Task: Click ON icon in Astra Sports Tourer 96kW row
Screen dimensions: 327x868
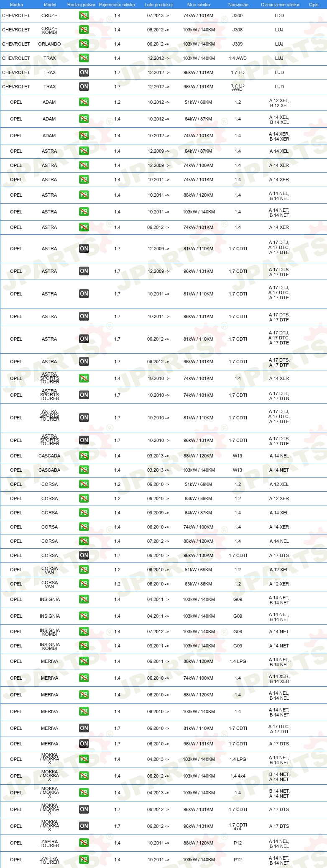Action: pos(84,440)
